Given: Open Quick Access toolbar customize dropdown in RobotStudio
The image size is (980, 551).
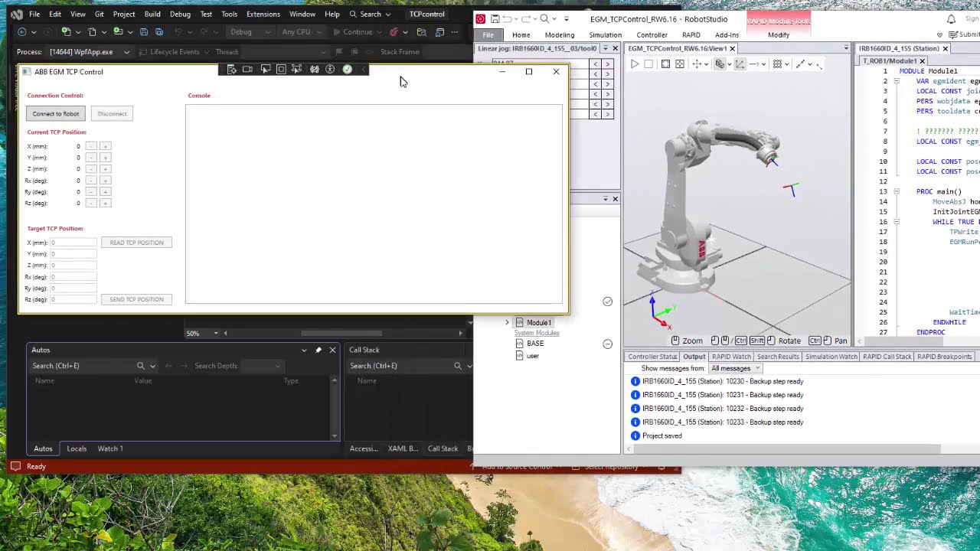Looking at the screenshot, I should point(566,19).
